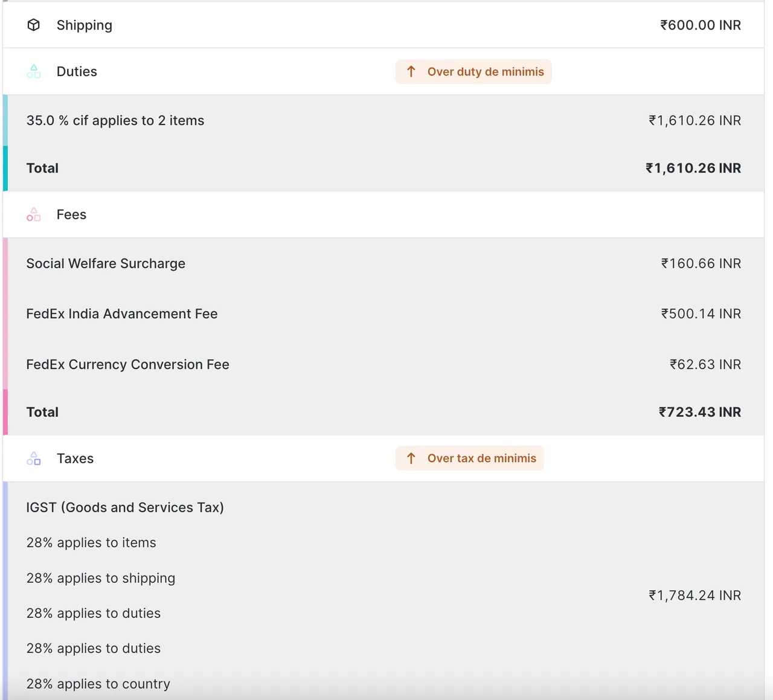Click the Duties shapes icon

(33, 71)
